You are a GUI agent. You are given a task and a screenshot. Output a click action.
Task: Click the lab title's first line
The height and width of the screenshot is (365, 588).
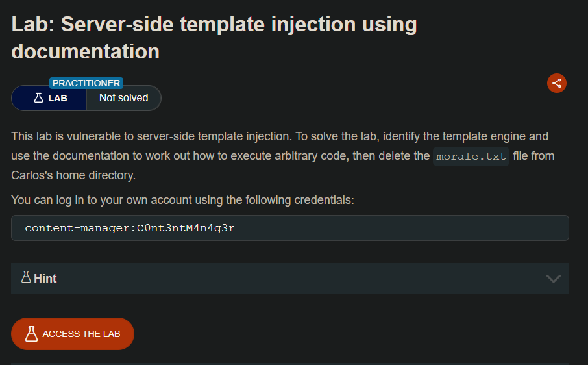pos(214,25)
